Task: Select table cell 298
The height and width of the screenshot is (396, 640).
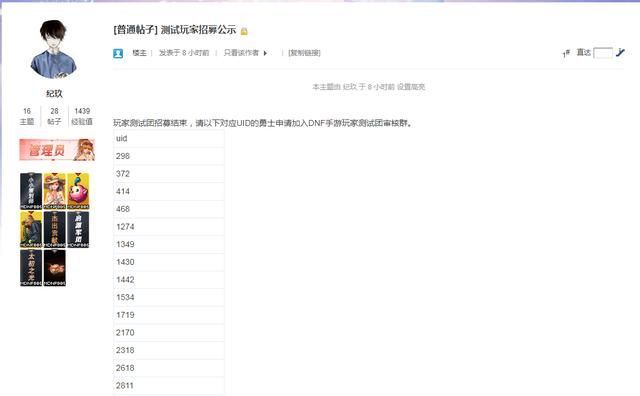Action: tap(169, 156)
